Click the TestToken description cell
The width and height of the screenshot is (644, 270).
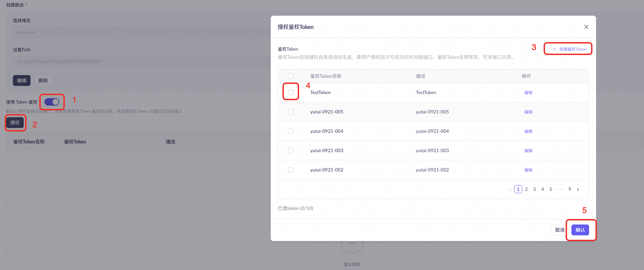pyautogui.click(x=426, y=92)
